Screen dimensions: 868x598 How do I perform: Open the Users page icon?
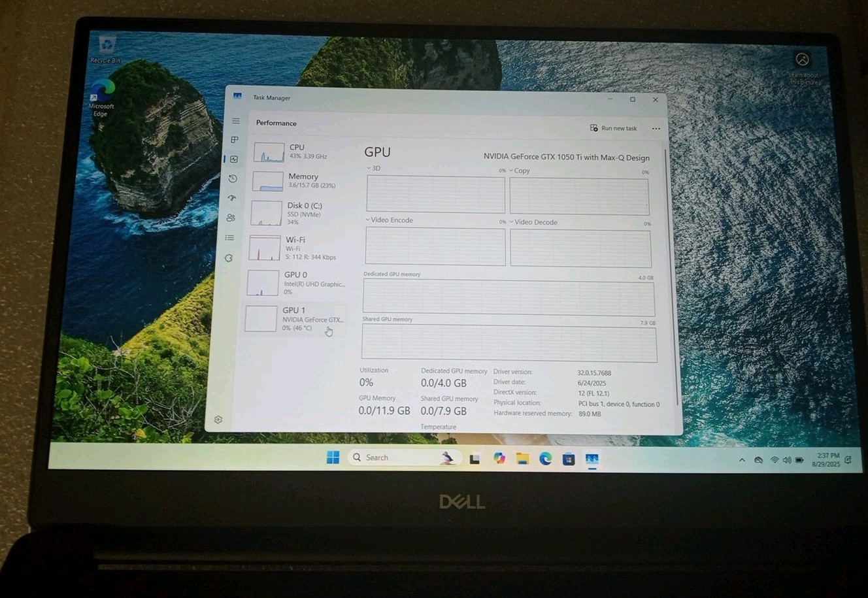[230, 218]
